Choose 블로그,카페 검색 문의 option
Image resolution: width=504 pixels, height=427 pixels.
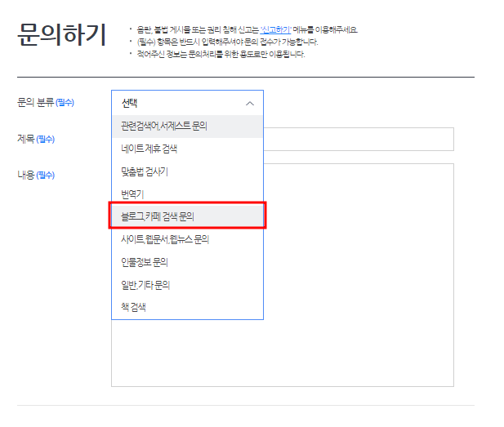[187, 216]
